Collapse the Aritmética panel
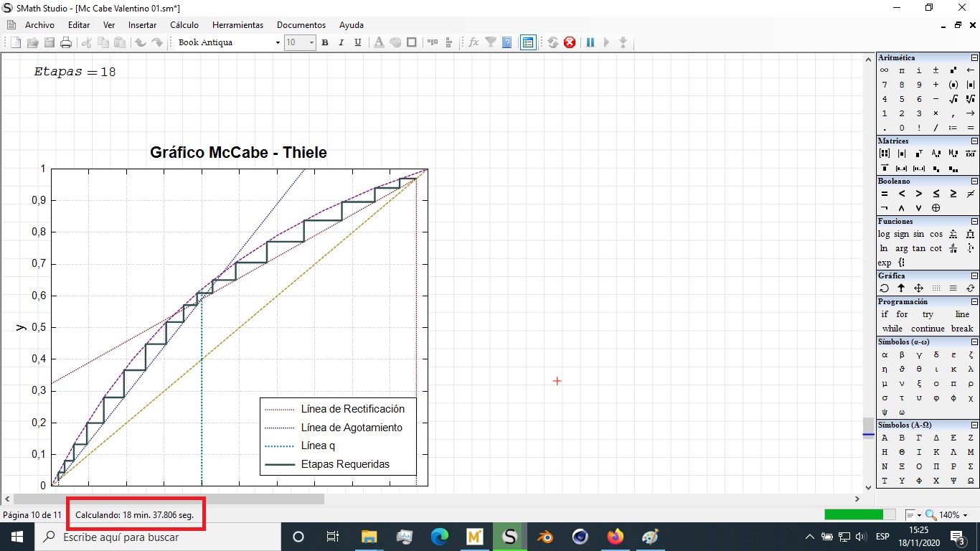The height and width of the screenshot is (551, 980). pos(974,57)
